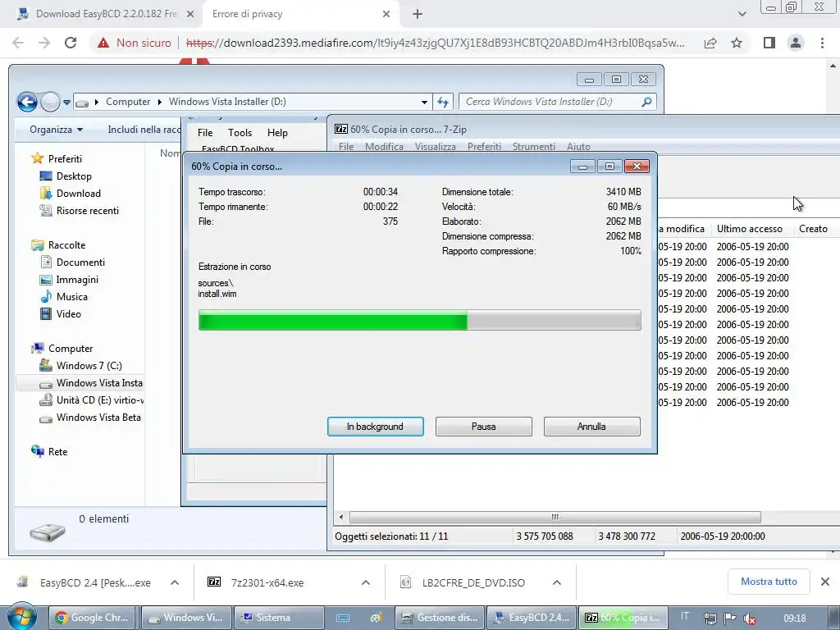The image size is (840, 630).
Task: Cancel extraction with Annulla button
Action: coord(591,427)
